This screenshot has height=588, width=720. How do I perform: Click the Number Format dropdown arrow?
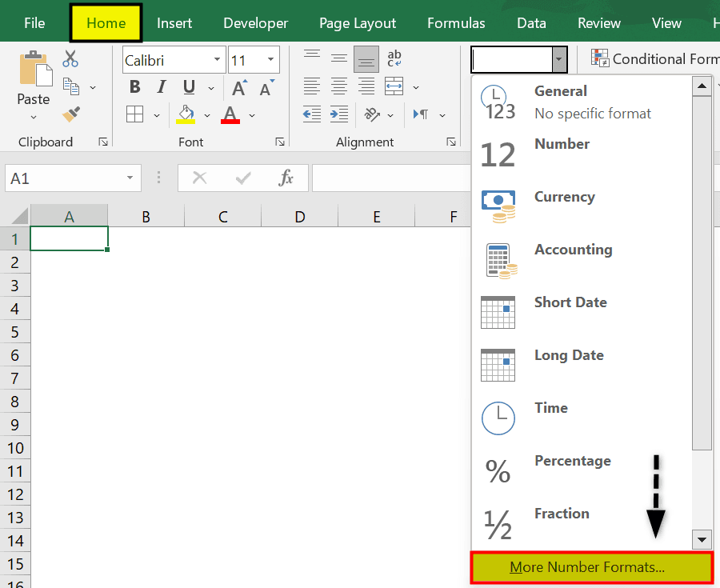click(559, 59)
